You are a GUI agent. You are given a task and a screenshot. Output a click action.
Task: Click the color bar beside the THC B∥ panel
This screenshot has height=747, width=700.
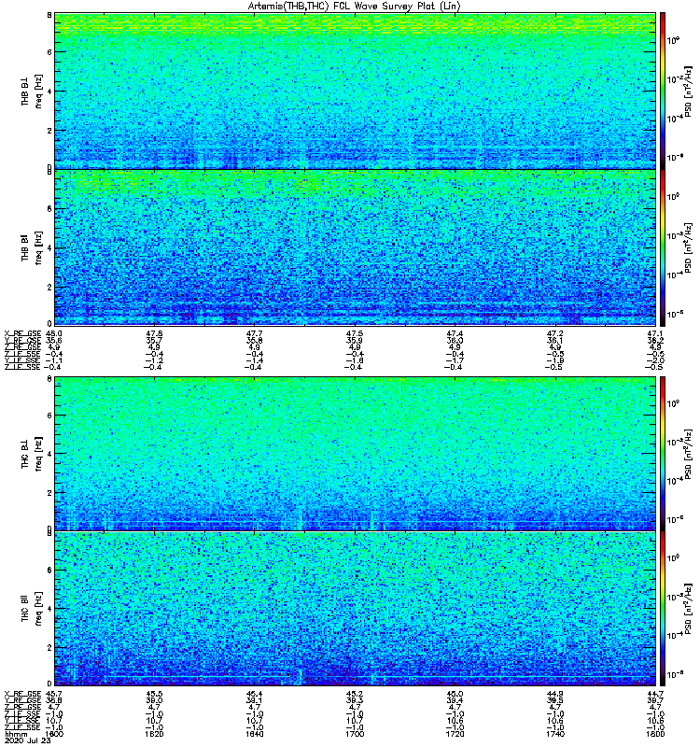pyautogui.click(x=663, y=609)
